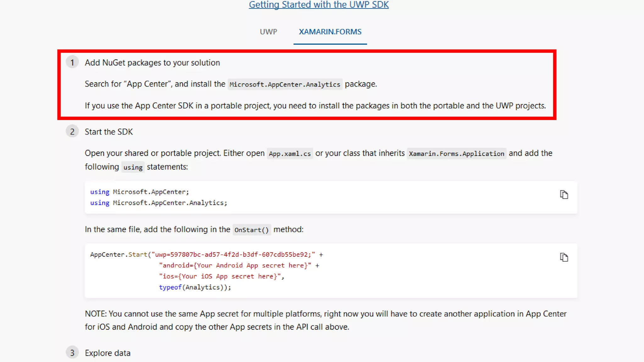Click the App.xaml.cs inline code

[x=290, y=154]
